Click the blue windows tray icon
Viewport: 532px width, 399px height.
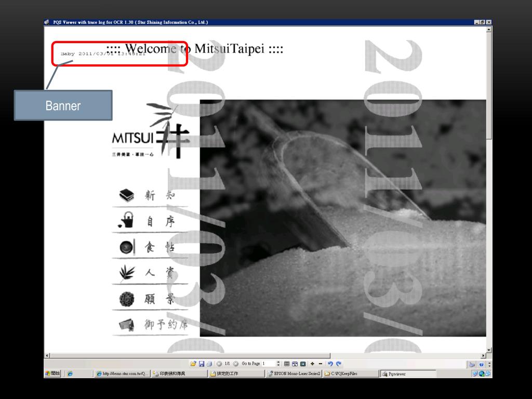click(x=488, y=374)
